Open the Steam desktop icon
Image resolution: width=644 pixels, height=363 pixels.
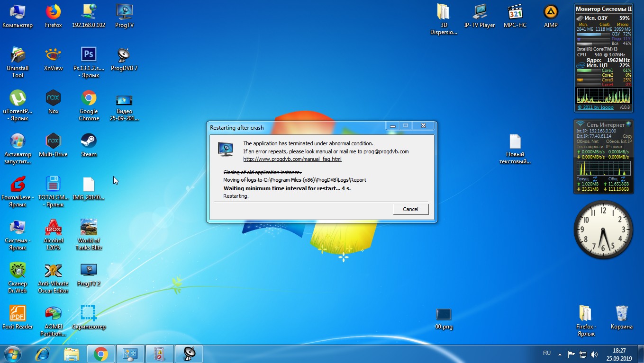pos(89,142)
